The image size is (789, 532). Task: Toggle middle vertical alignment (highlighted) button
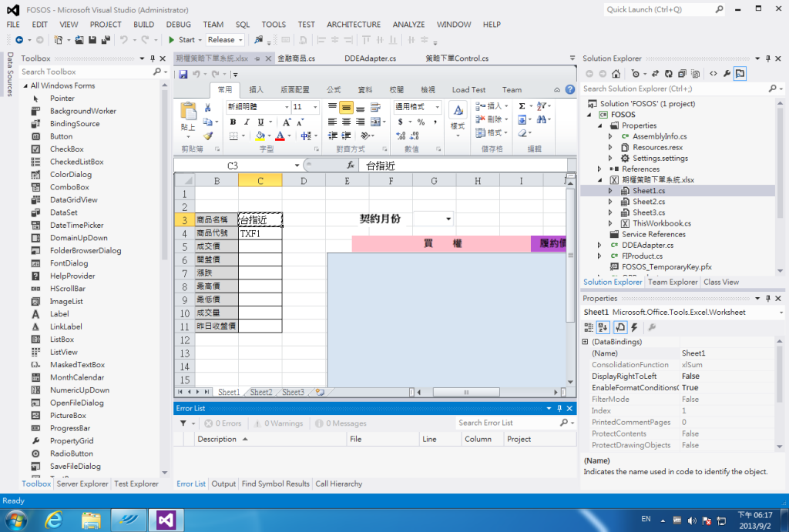pyautogui.click(x=346, y=107)
